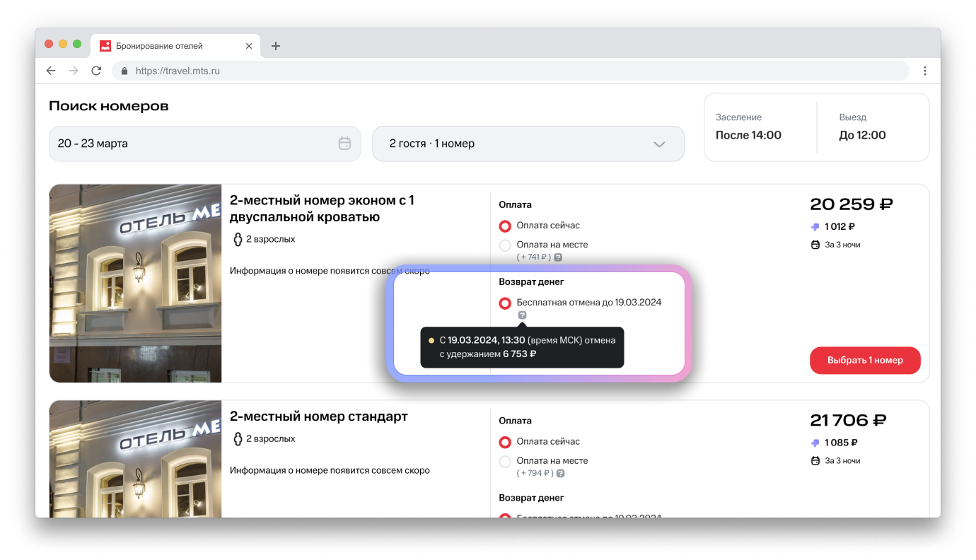
Task: Open the 20 - 23 марта date field
Action: click(x=205, y=144)
